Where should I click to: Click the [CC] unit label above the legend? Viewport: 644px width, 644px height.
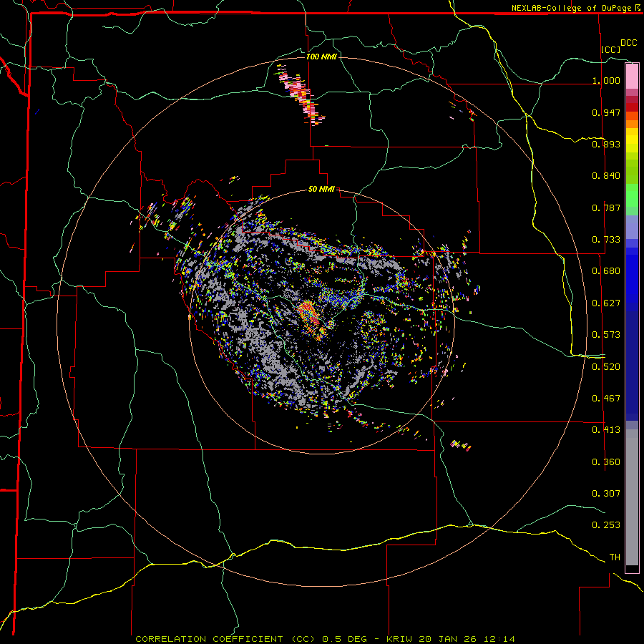pos(611,49)
